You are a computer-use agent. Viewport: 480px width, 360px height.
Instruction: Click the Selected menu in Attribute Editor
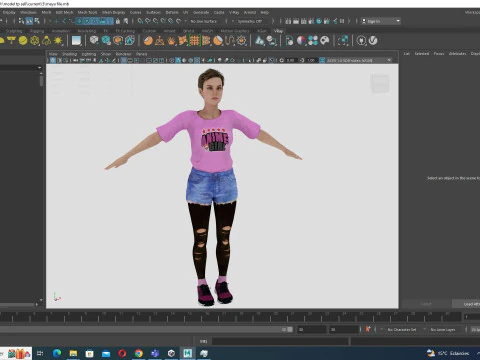tap(422, 53)
